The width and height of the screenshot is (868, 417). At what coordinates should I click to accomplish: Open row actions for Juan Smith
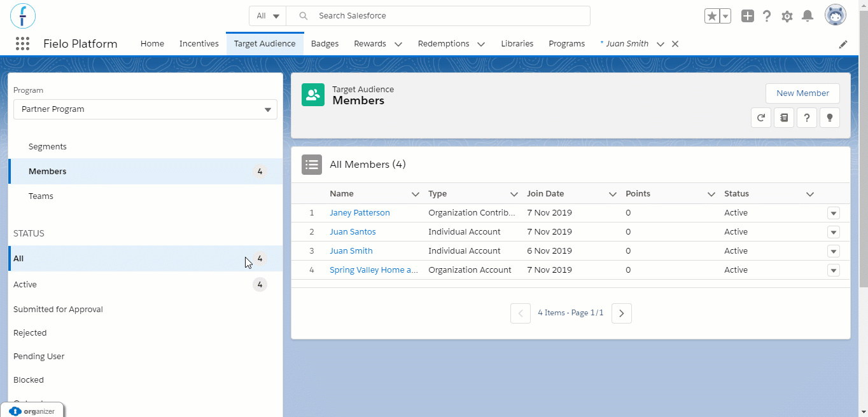[x=834, y=251]
